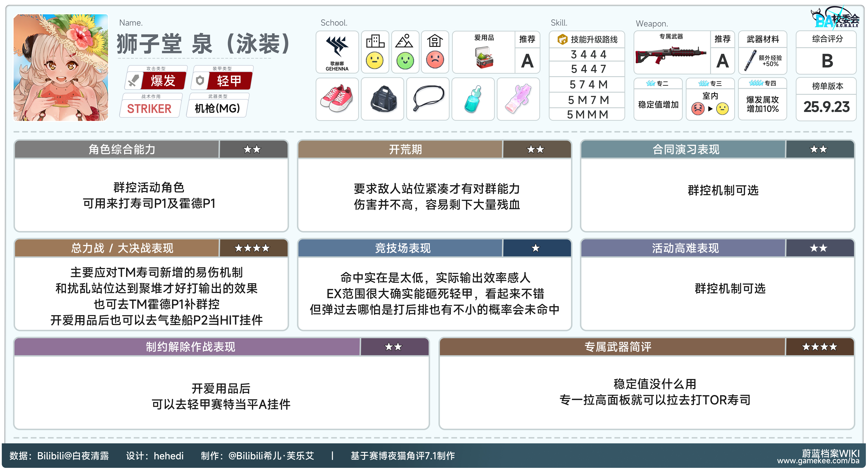Click the STRIKER role label
The height and width of the screenshot is (470, 868).
click(149, 109)
